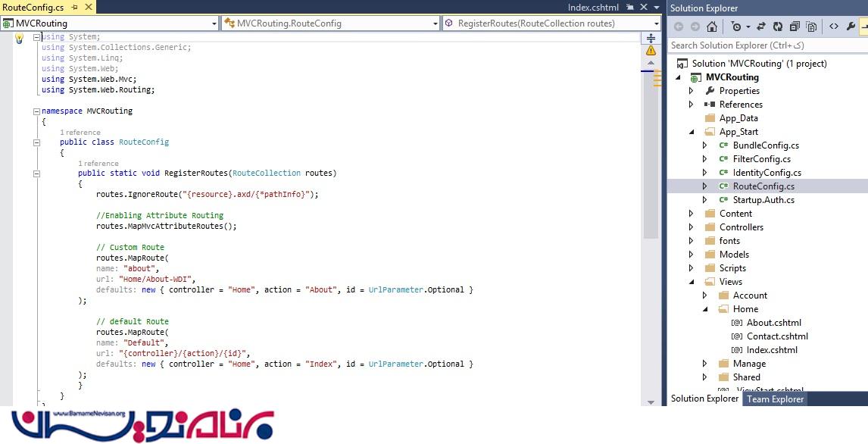Click the Search Solution Explorer field
This screenshot has width=868, height=444.
765,45
